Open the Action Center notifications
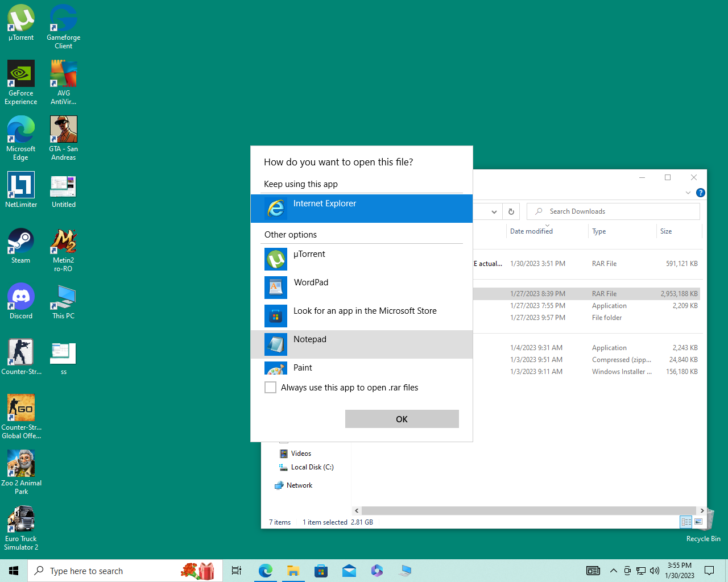This screenshot has width=728, height=582. [709, 571]
